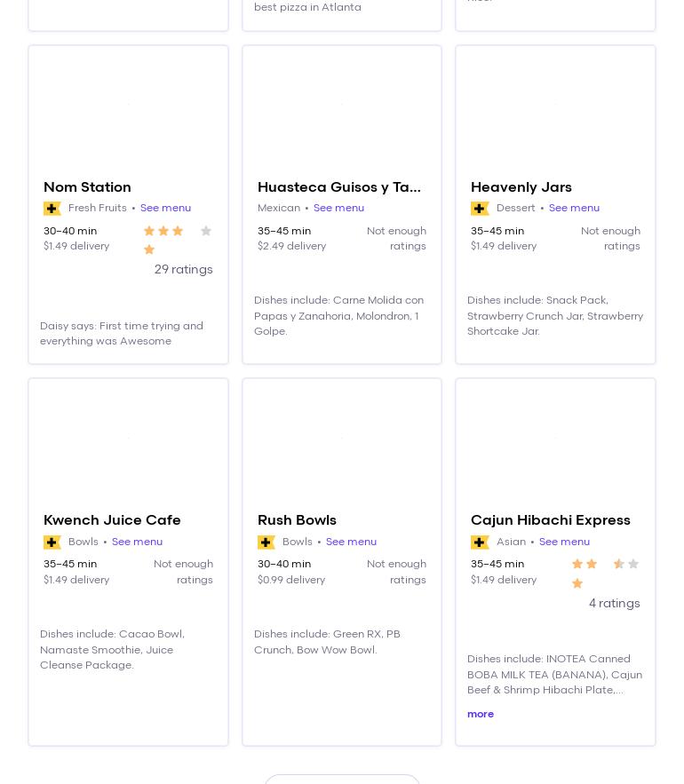The height and width of the screenshot is (784, 684).
Task: Click the Nom Station restaurant title
Action: (x=87, y=187)
